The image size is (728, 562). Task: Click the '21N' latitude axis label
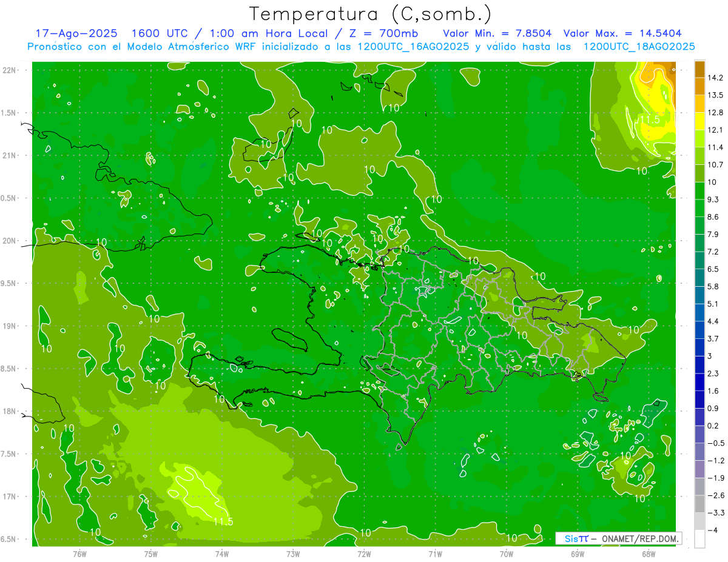pyautogui.click(x=9, y=155)
